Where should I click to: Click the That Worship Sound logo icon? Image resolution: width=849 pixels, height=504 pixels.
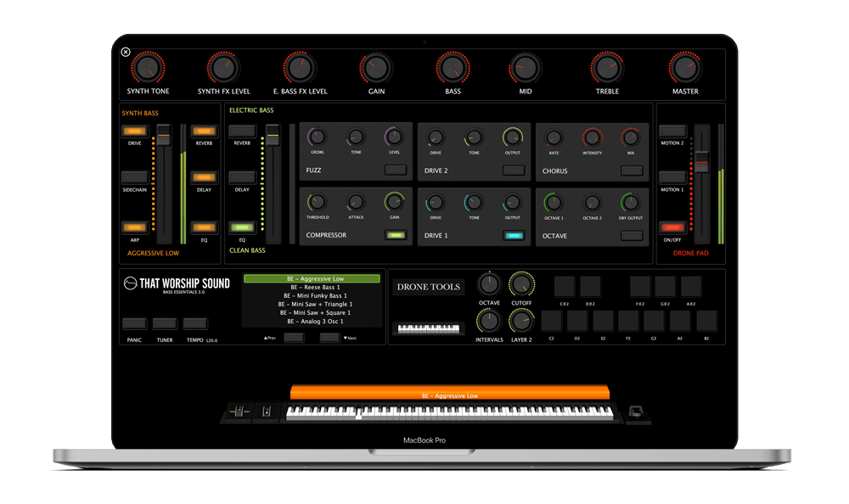click(130, 283)
